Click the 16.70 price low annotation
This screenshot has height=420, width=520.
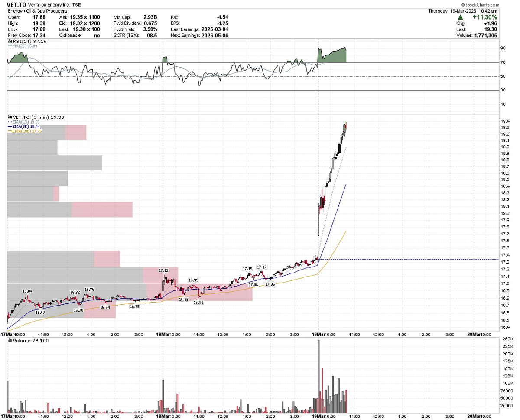78,310
